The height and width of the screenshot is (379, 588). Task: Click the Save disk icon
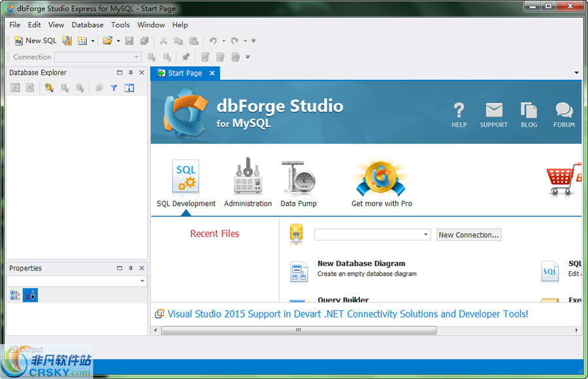click(129, 41)
